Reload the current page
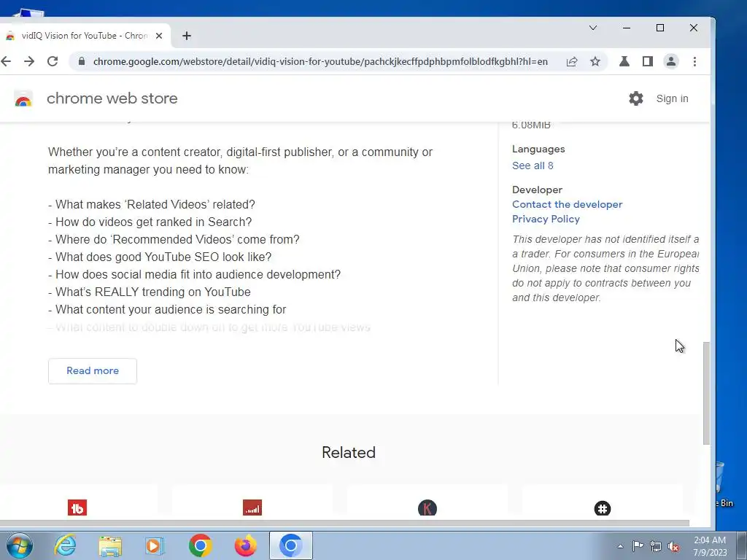Image resolution: width=747 pixels, height=560 pixels. [53, 61]
